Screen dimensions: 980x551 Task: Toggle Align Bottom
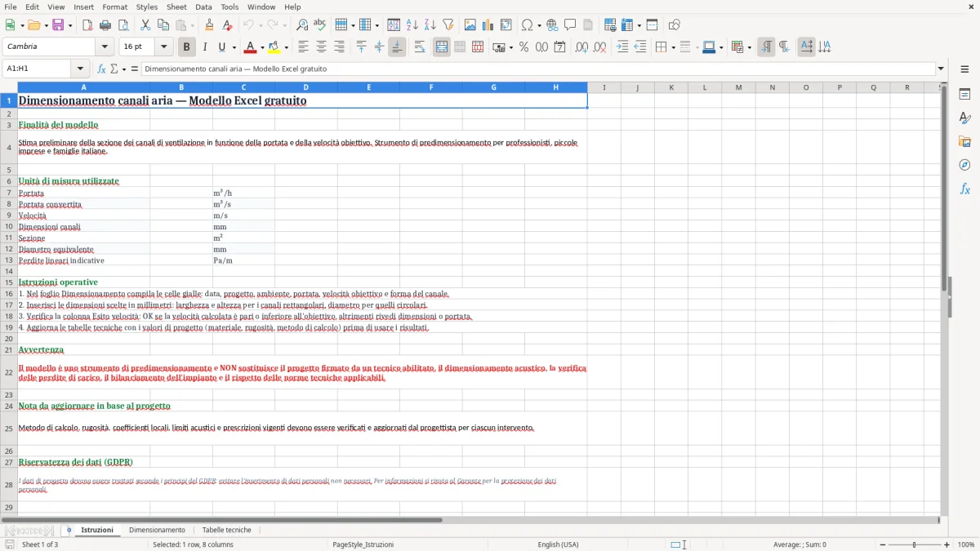(x=397, y=47)
